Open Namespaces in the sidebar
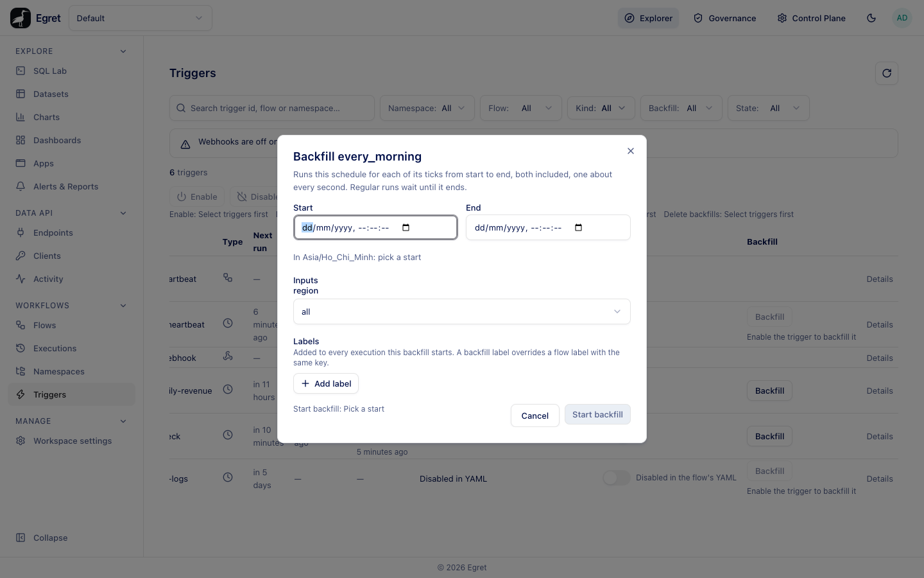Screen dimensions: 924x578 tap(72, 372)
